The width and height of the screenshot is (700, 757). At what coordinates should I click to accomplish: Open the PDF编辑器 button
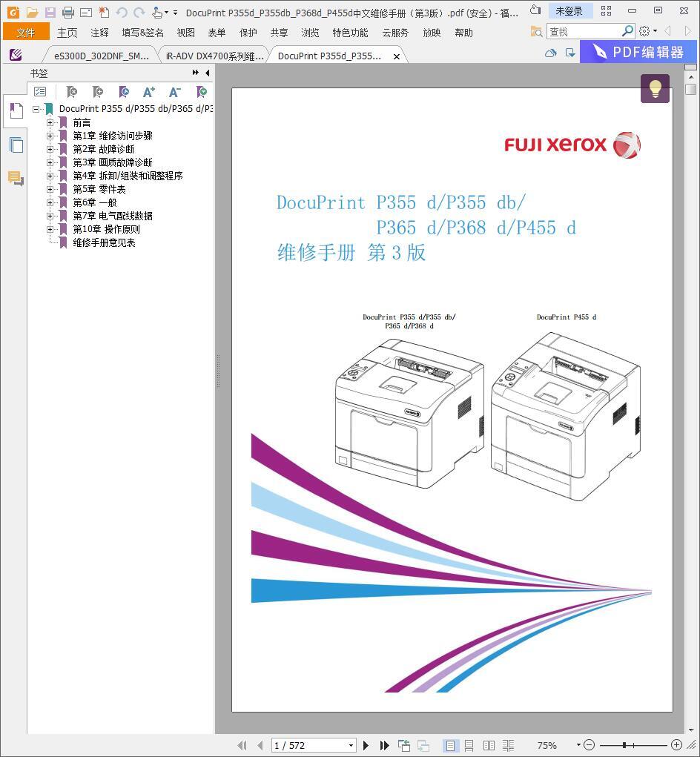[638, 52]
